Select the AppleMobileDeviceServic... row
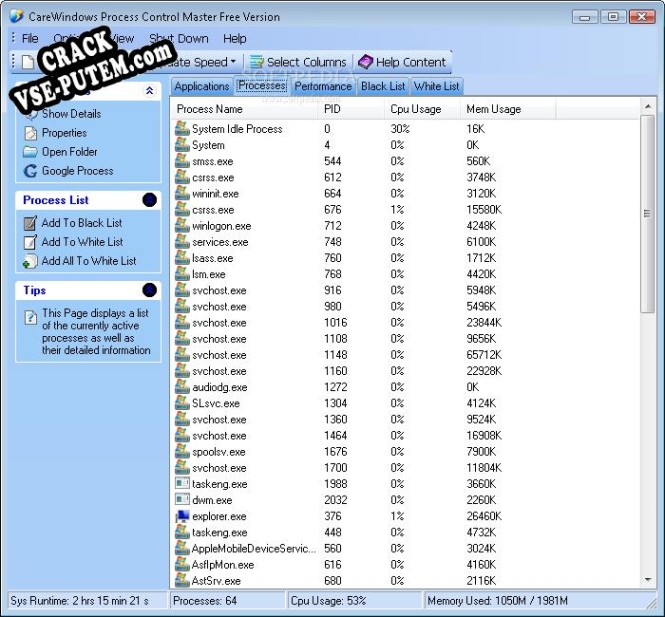This screenshot has width=665, height=617. pos(405,548)
